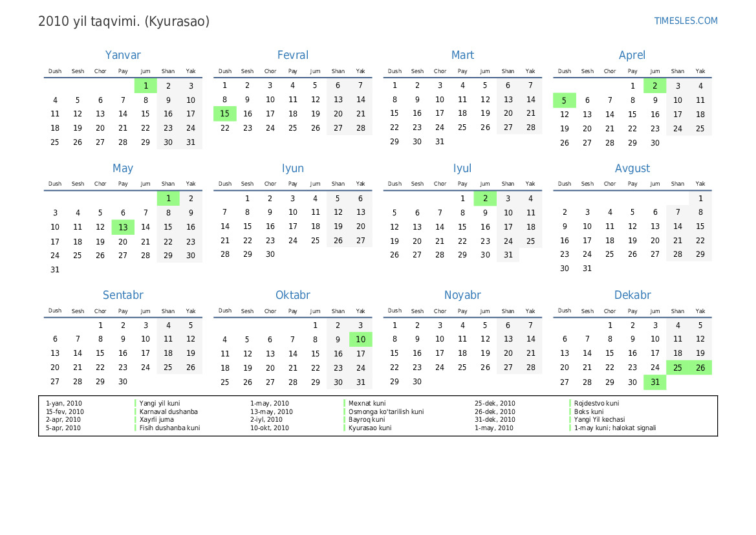This screenshot has width=756, height=535.
Task: Click highlighted February 15 holiday
Action: pos(224,114)
